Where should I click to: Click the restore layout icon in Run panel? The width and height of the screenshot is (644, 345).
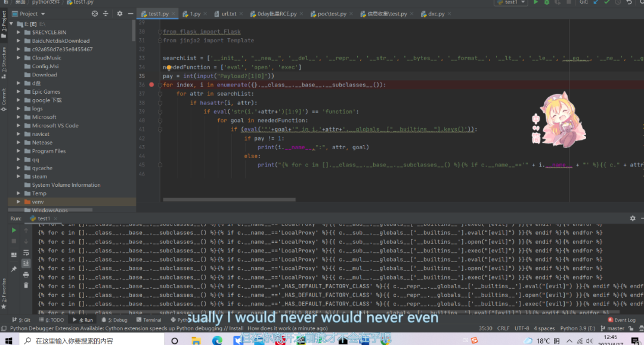(14, 255)
